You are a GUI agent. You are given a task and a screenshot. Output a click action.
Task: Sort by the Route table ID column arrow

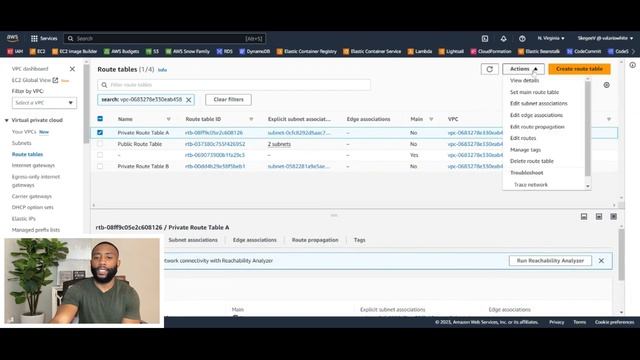[x=251, y=119]
